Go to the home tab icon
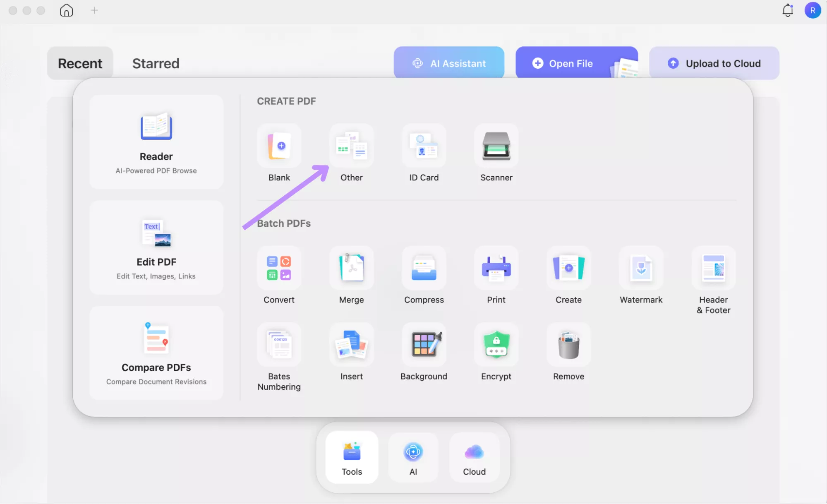827x504 pixels. click(66, 10)
